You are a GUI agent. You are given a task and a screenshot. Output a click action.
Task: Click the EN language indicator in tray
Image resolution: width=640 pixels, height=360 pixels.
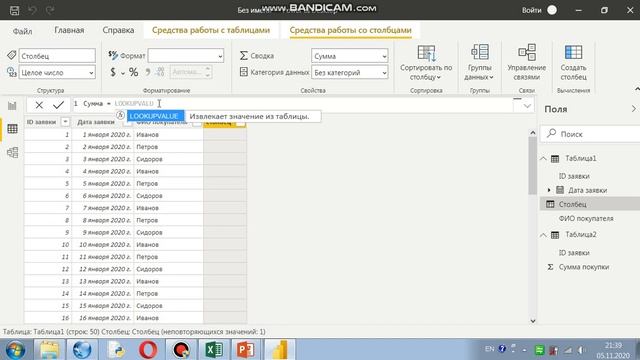489,349
